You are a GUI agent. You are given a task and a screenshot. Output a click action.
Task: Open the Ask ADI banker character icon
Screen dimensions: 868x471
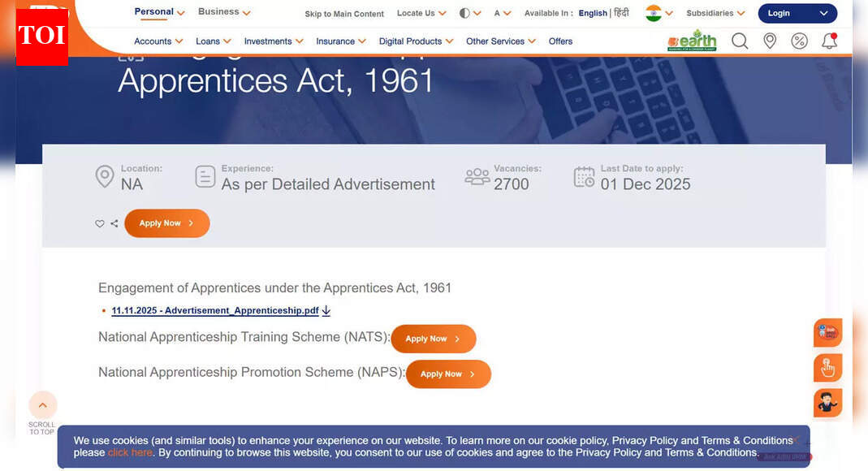827,402
